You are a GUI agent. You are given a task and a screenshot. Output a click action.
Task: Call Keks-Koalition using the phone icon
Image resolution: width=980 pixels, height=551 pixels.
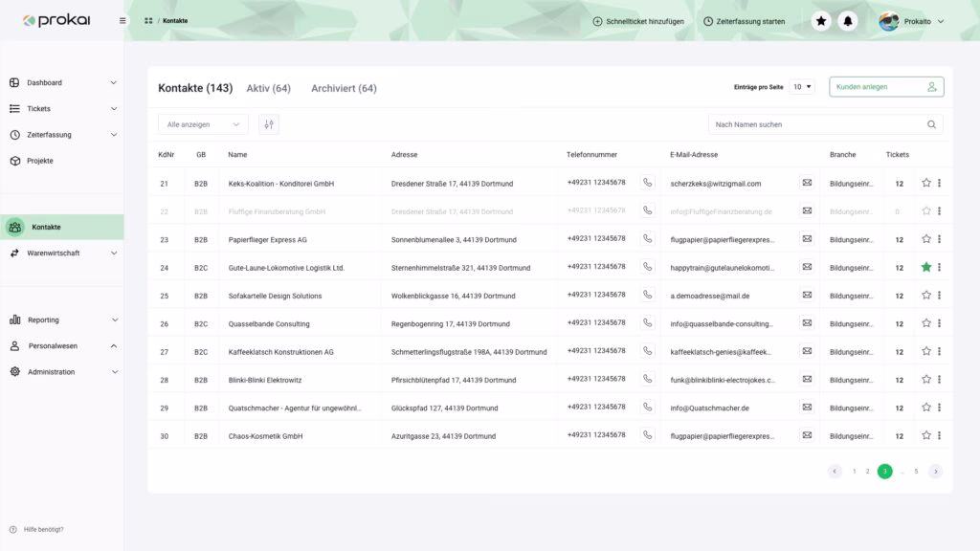tap(647, 183)
